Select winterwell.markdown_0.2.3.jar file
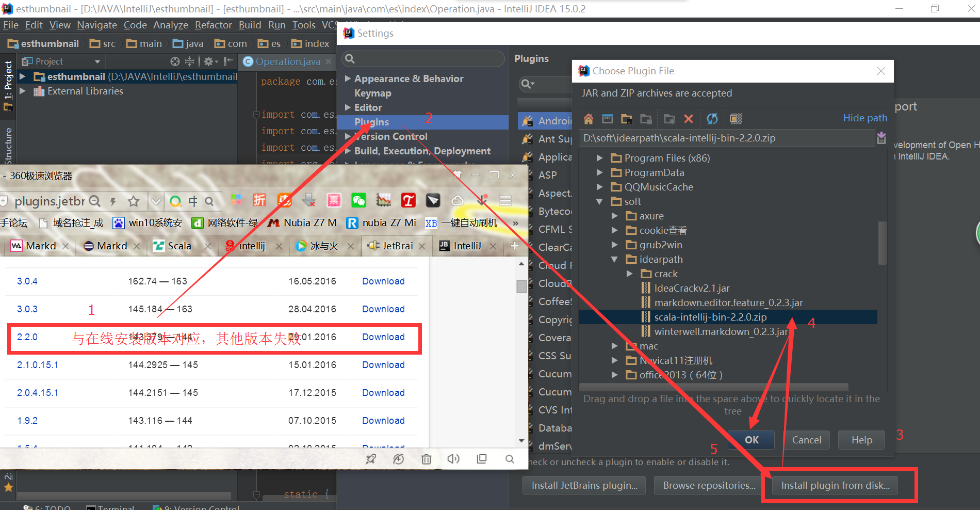 pos(721,331)
